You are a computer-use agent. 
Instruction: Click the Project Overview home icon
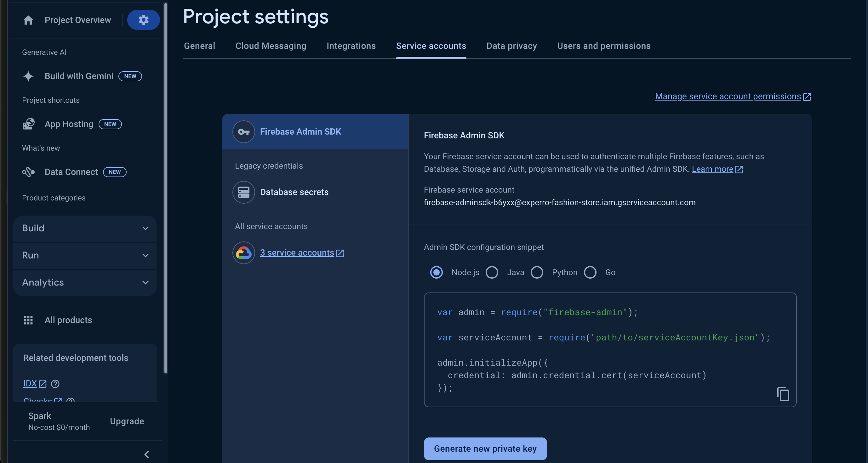click(x=28, y=20)
